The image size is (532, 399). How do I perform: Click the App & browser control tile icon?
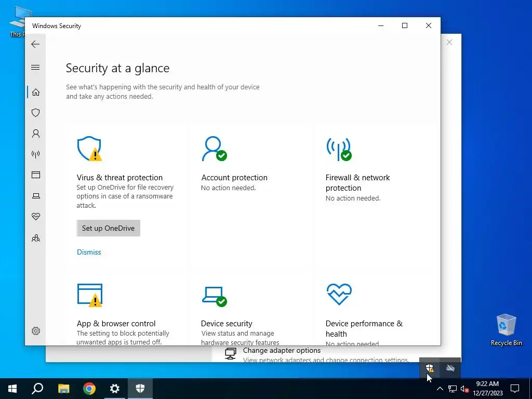(89, 295)
